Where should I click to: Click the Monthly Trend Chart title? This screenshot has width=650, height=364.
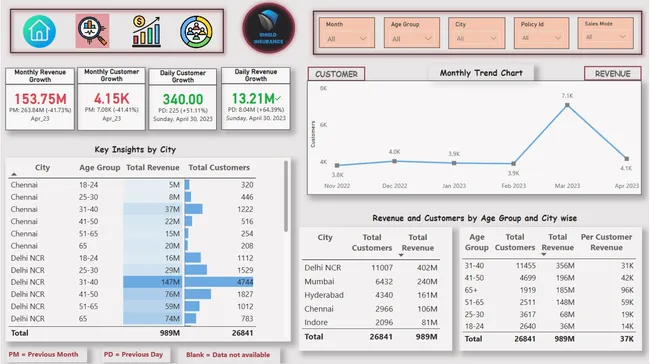click(481, 73)
